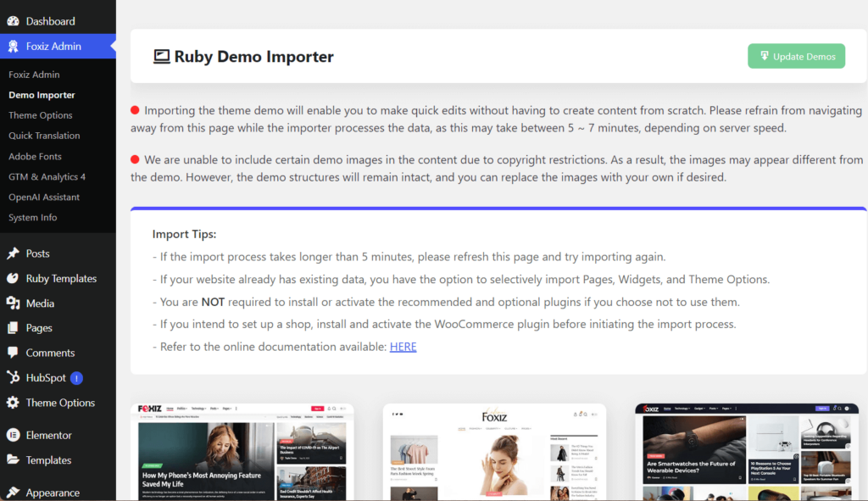Click the Ruby Templates sidebar icon
This screenshot has height=501, width=868.
pyautogui.click(x=13, y=278)
